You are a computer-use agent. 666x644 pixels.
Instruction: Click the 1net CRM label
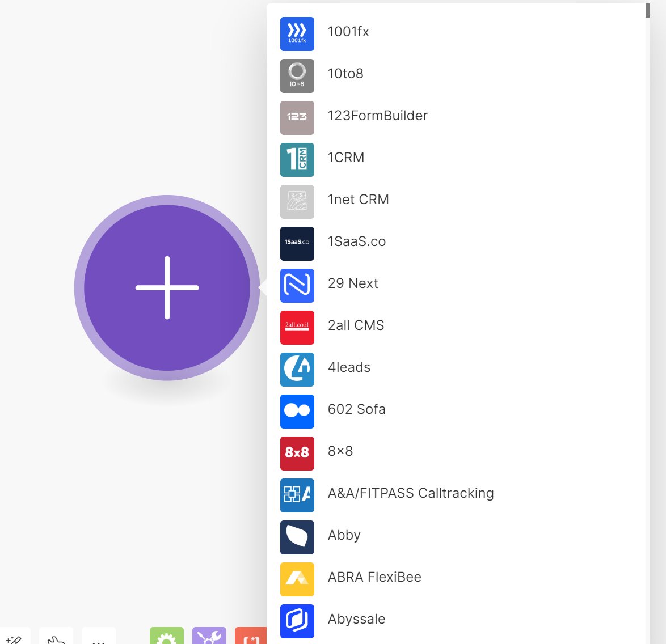tap(358, 200)
